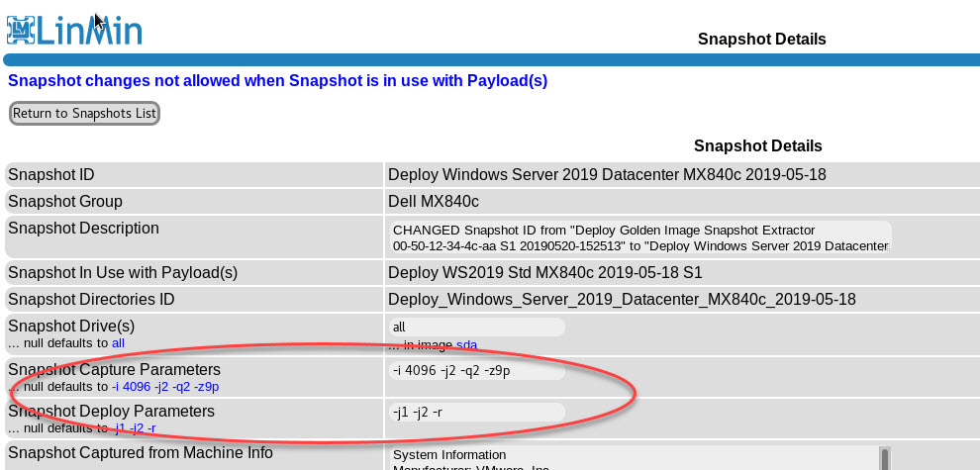Click inside the Machine Info System Information box

pos(634,459)
